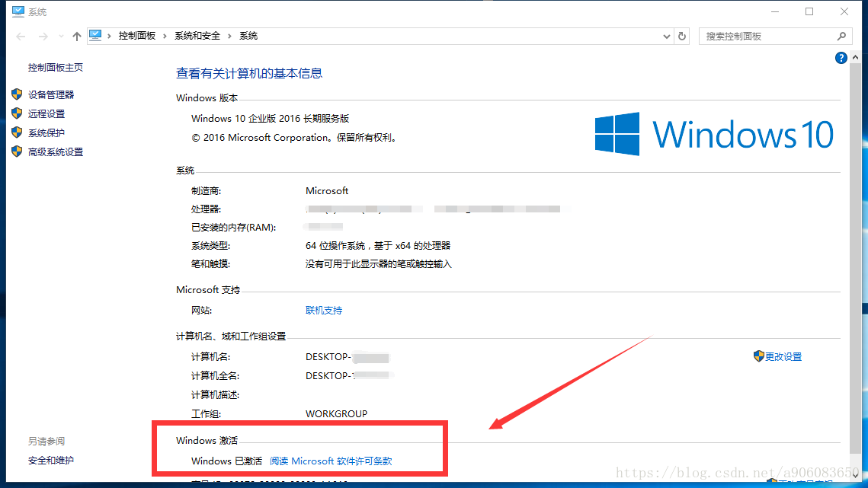
Task: Go up one level with the Up arrow
Action: pyautogui.click(x=76, y=37)
